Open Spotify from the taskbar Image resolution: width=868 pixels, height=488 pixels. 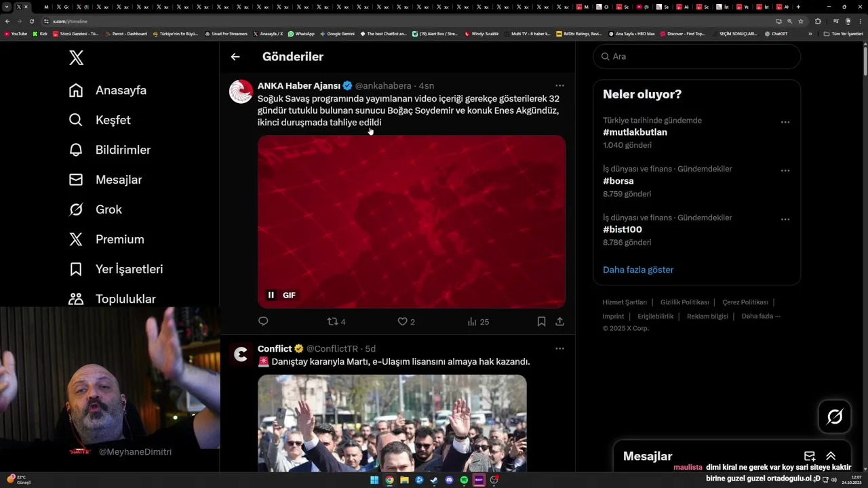point(464,480)
